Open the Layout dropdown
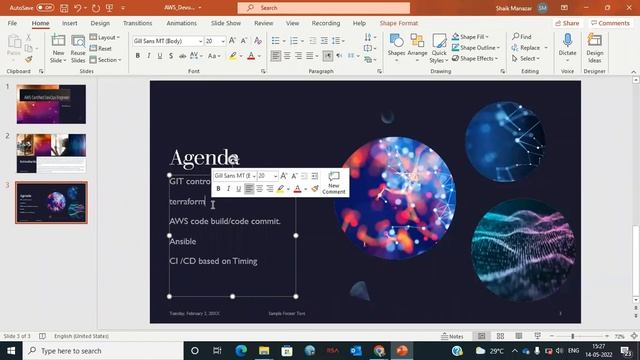Viewport: 640px width, 360px height. (x=105, y=37)
